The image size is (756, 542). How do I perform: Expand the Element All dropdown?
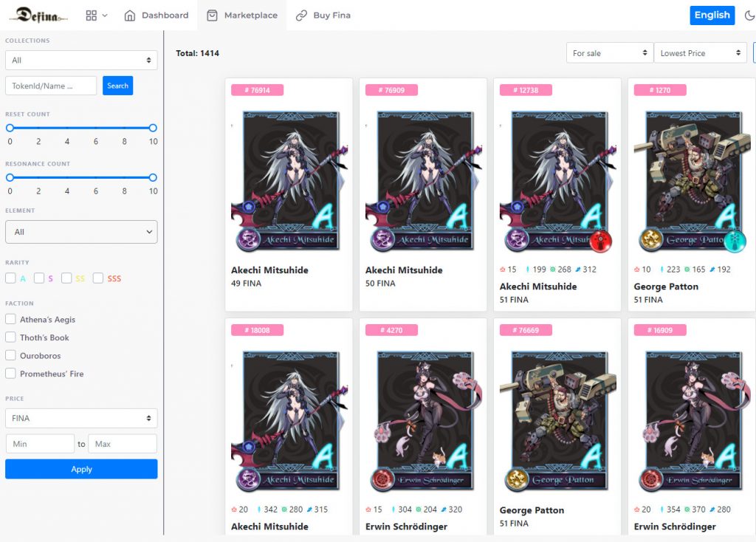tap(81, 232)
